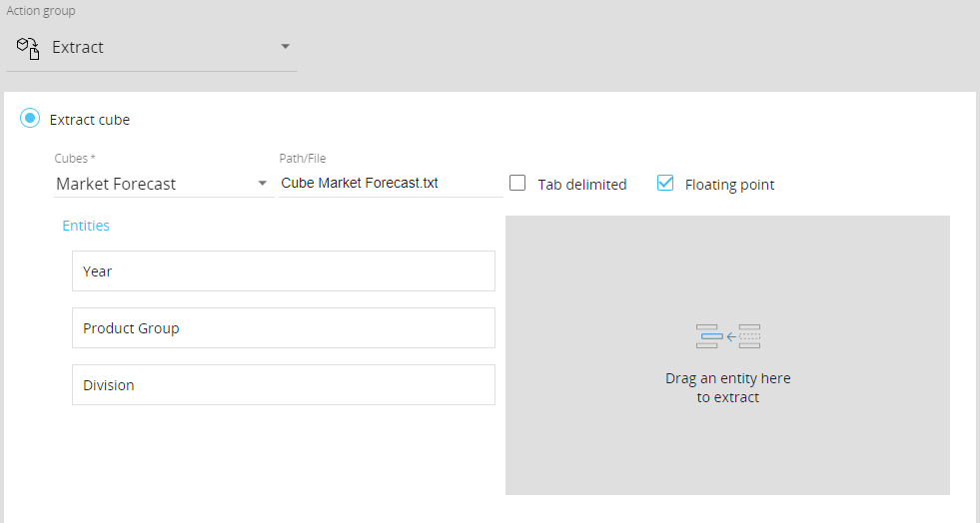Open the Cubes dropdown arrow
The width and height of the screenshot is (980, 523).
pos(262,184)
